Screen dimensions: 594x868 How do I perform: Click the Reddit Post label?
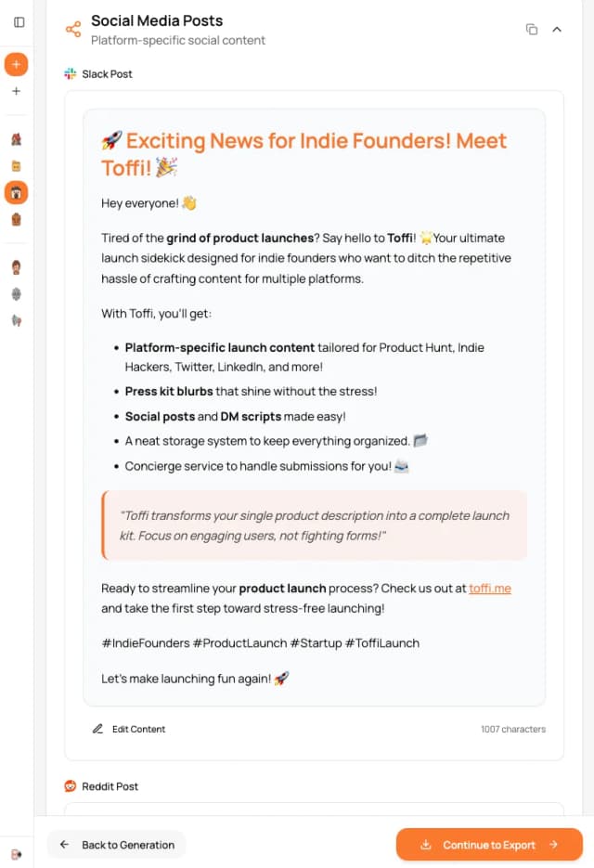tap(110, 786)
